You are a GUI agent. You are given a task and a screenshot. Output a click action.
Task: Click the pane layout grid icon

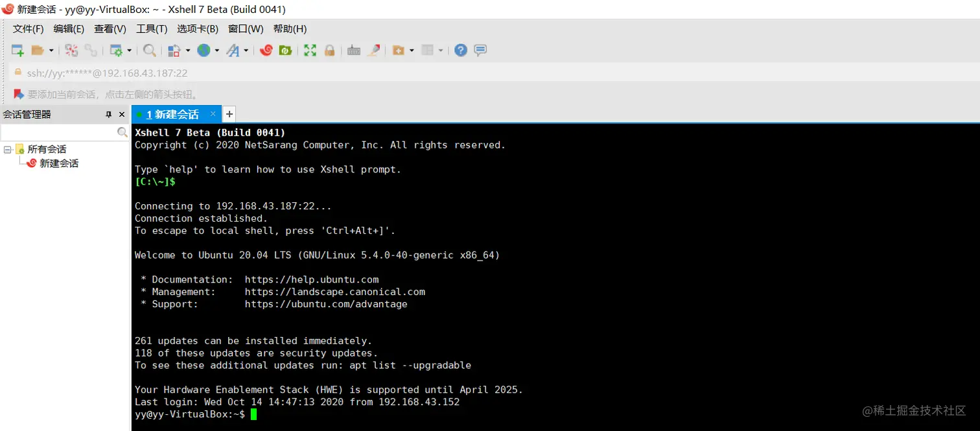pyautogui.click(x=428, y=50)
